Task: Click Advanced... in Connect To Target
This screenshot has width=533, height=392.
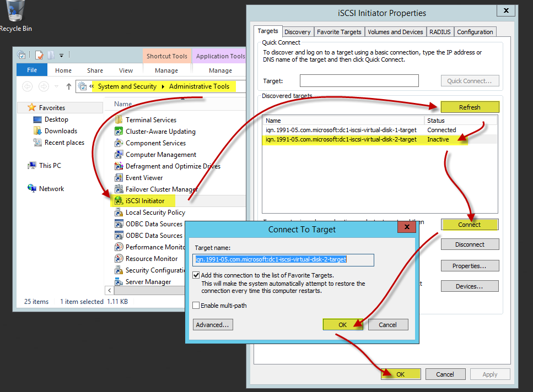Action: [213, 325]
